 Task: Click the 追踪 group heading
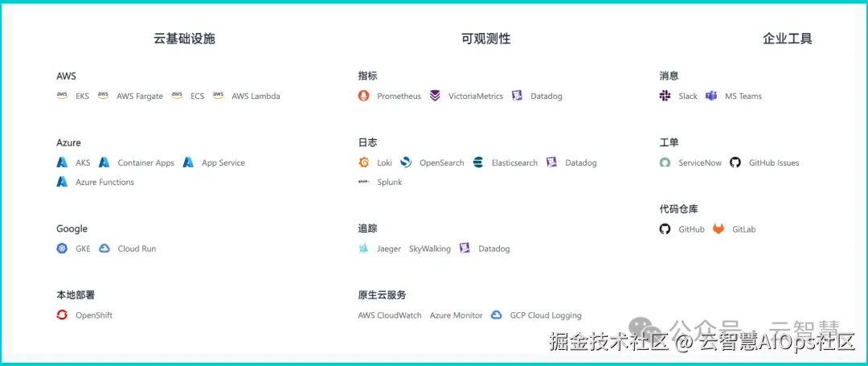pos(367,228)
